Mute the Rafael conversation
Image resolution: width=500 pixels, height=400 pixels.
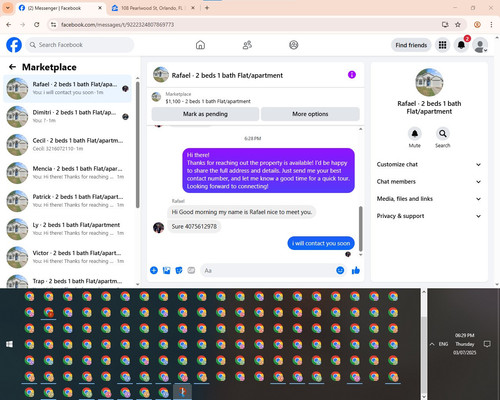pos(415,134)
